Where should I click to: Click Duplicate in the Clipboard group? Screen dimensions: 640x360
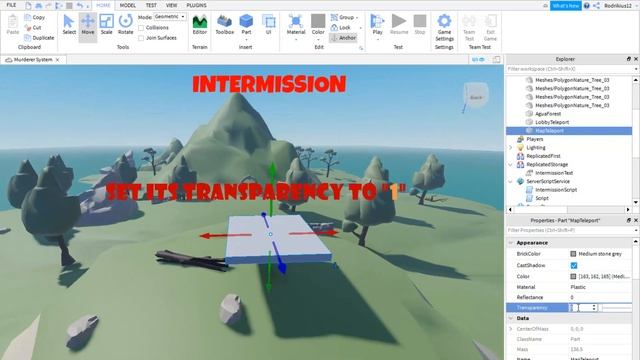39,38
